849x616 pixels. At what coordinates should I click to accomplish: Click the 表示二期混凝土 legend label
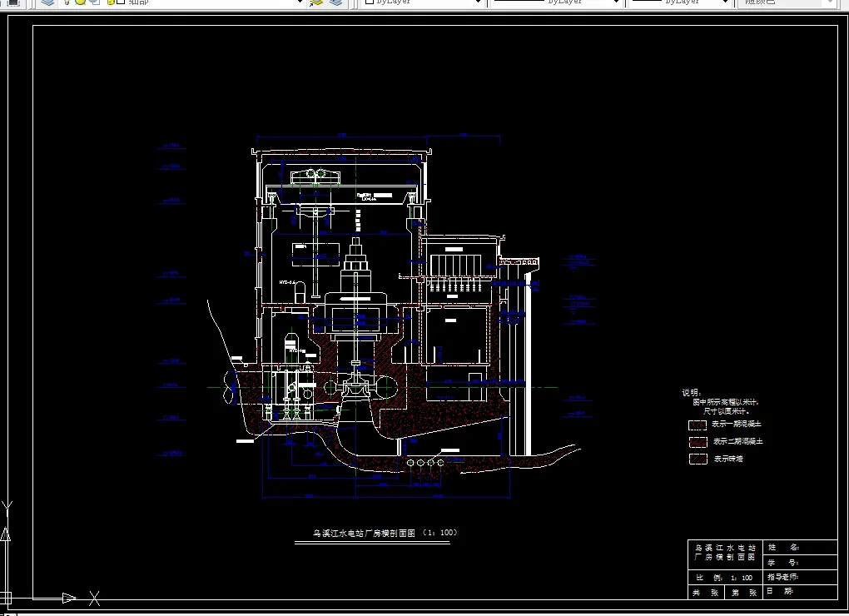(x=737, y=441)
